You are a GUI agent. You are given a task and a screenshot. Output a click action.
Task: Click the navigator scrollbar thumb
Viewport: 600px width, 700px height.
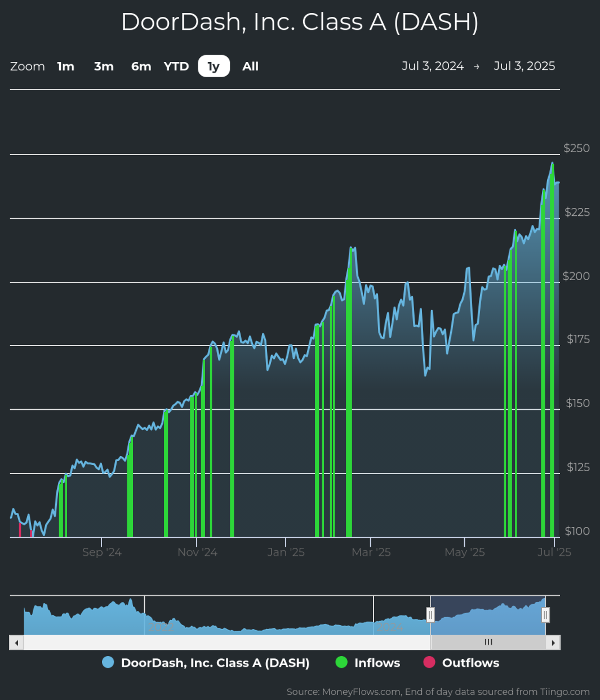point(488,643)
